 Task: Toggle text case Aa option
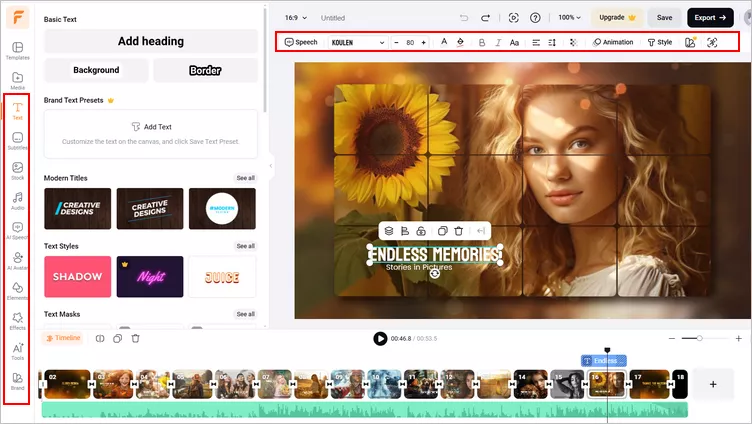(x=515, y=42)
